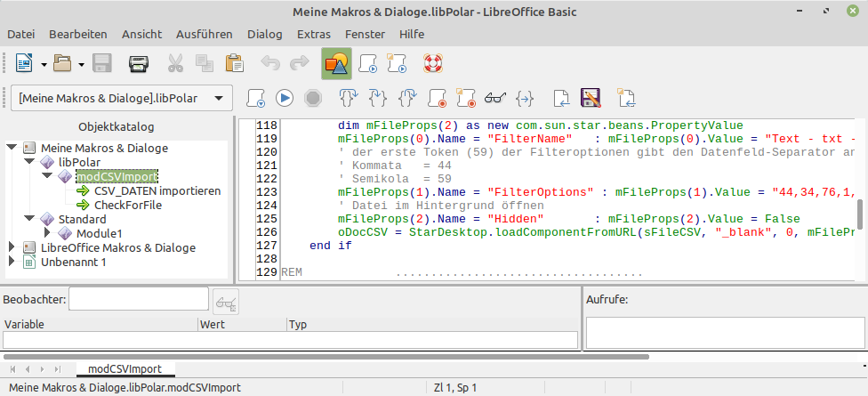Open Manage Breakpoints icon
Viewport: 868px width, 396px height.
[x=466, y=99]
